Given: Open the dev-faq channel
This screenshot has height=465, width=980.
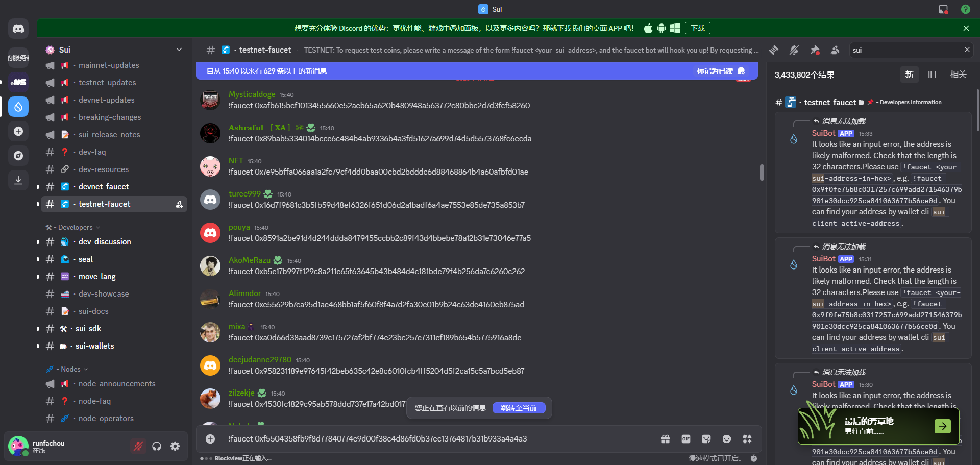Looking at the screenshot, I should click(x=114, y=152).
